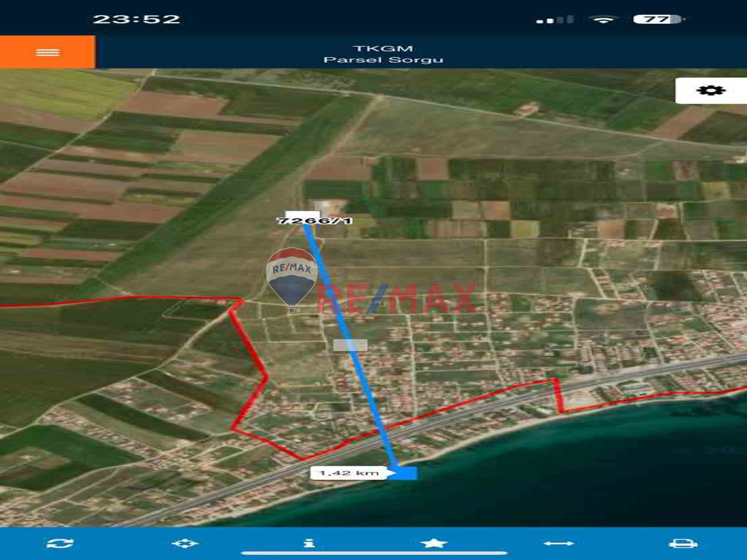Tap the TKGM Parsel Sorgu title

click(x=383, y=54)
